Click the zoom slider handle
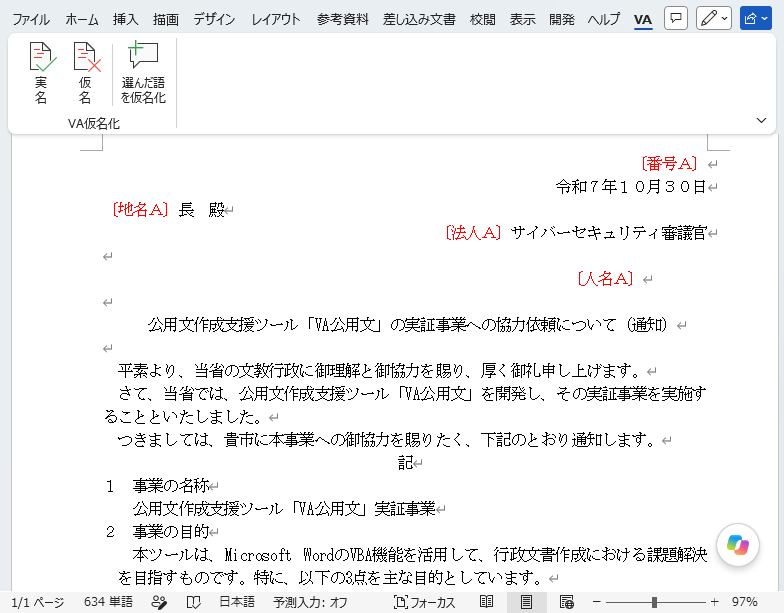 tap(654, 602)
